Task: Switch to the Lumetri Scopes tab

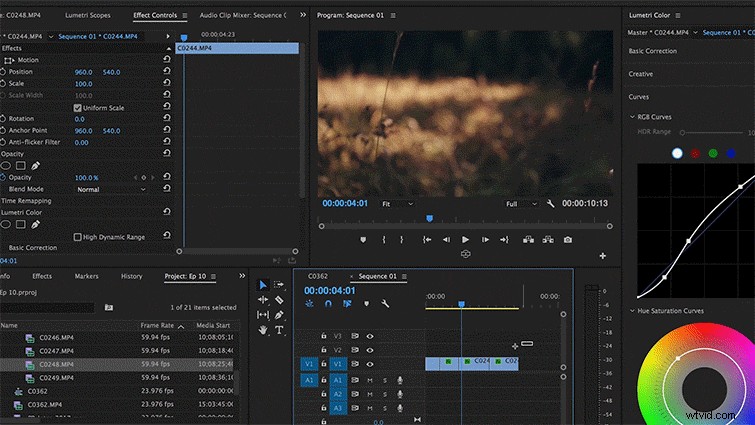Action: (88, 15)
